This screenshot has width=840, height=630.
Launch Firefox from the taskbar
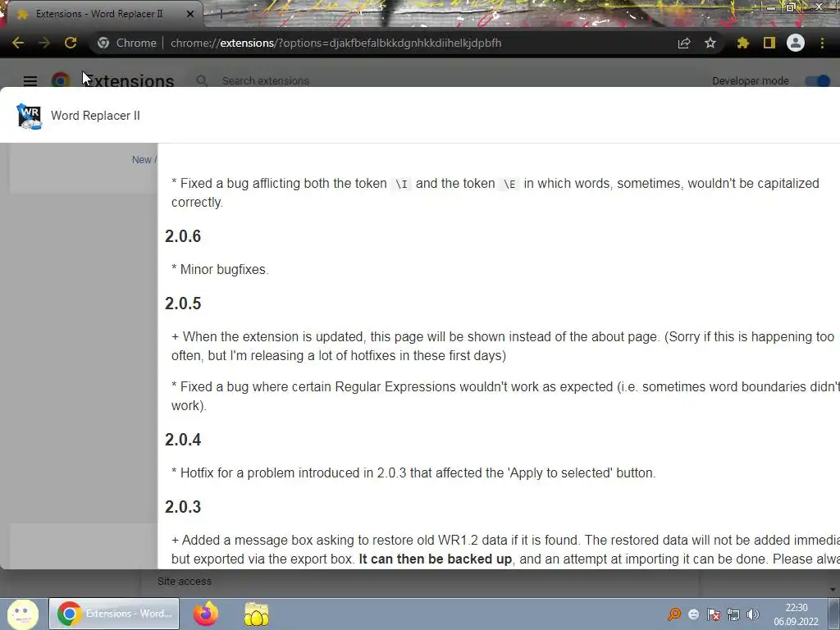[x=206, y=614]
